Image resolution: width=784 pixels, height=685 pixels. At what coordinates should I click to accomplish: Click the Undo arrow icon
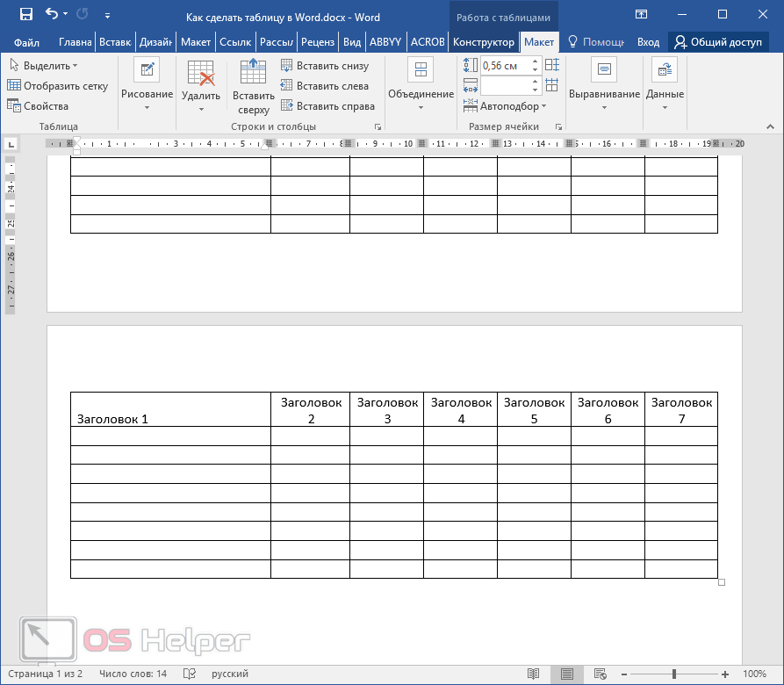click(x=52, y=14)
